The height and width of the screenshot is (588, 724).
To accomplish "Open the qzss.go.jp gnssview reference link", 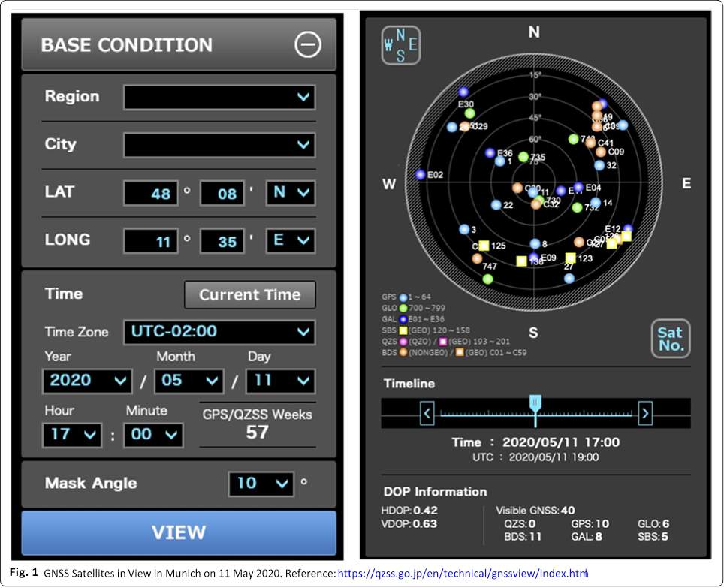I will (x=463, y=574).
